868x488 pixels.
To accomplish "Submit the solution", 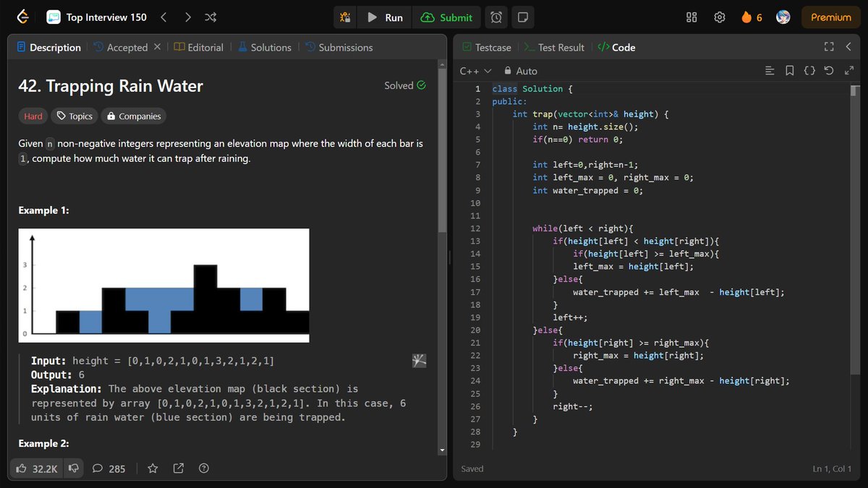I will pos(446,17).
